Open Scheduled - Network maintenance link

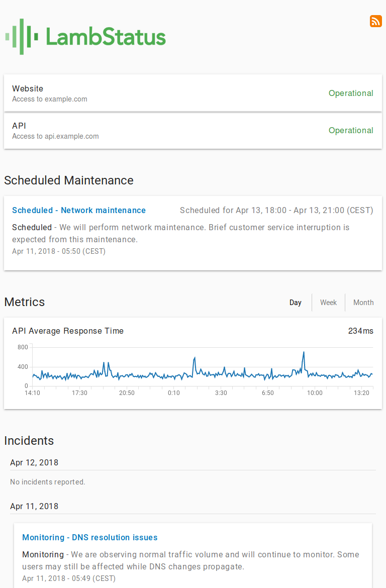(79, 211)
